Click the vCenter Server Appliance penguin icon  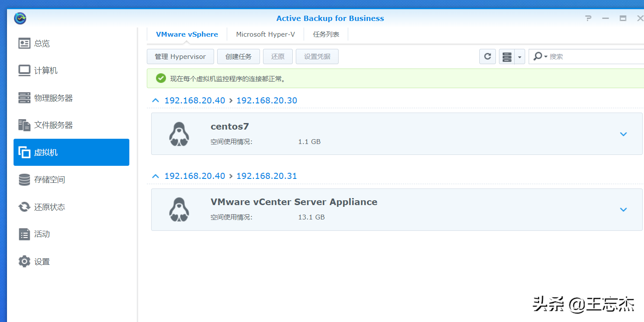coord(179,209)
